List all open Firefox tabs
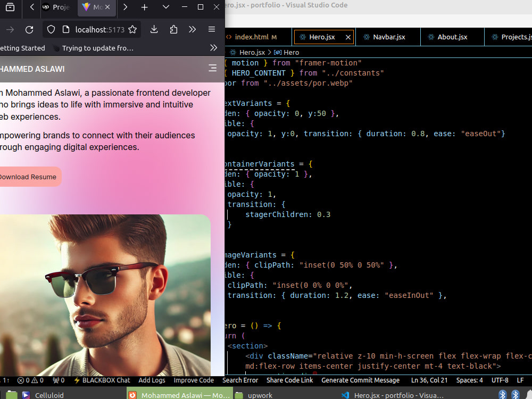 (166, 7)
